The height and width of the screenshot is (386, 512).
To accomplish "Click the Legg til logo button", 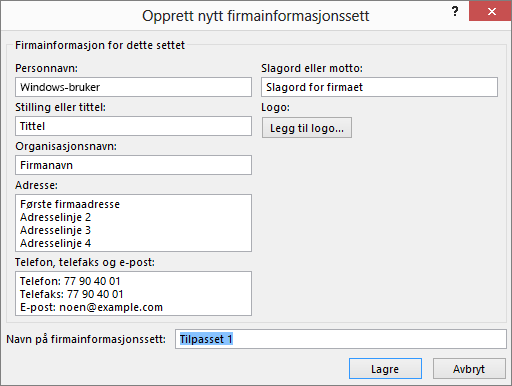I will pyautogui.click(x=307, y=128).
